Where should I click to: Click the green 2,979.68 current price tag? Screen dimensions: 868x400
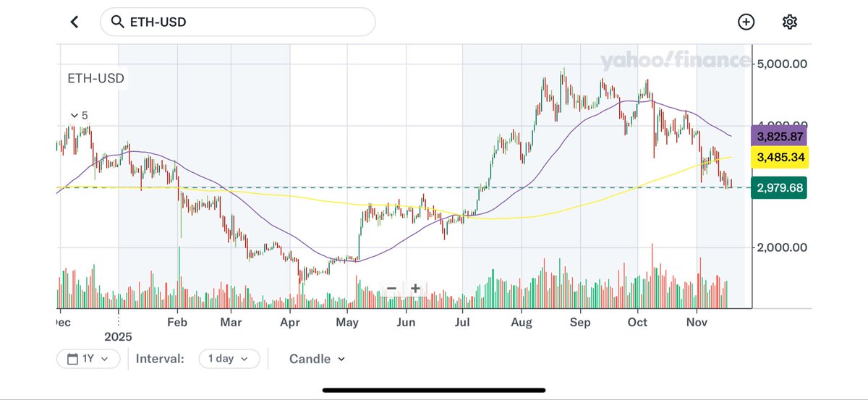click(x=780, y=188)
